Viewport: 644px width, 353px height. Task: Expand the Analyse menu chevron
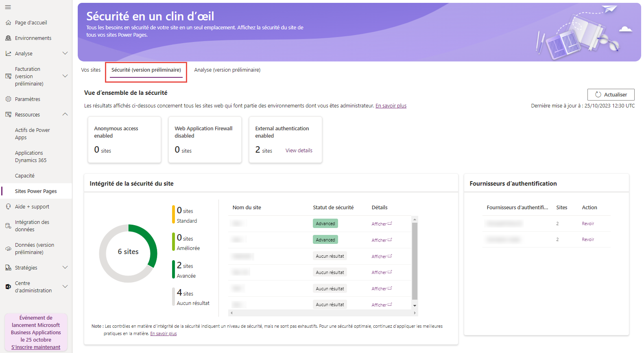click(x=65, y=53)
